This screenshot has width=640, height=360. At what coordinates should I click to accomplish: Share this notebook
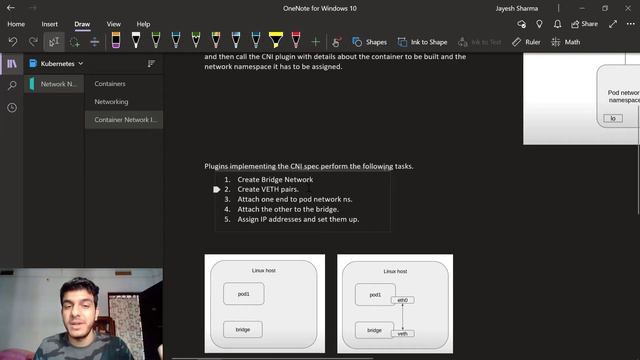pos(584,24)
